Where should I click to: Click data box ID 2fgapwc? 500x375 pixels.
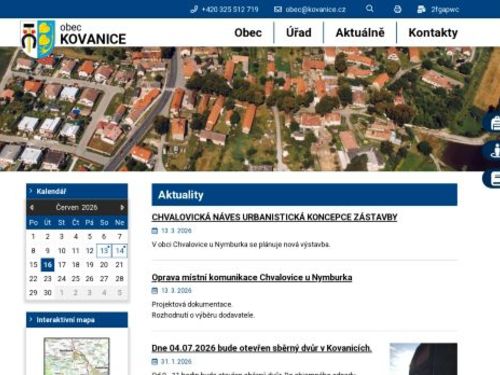(445, 9)
